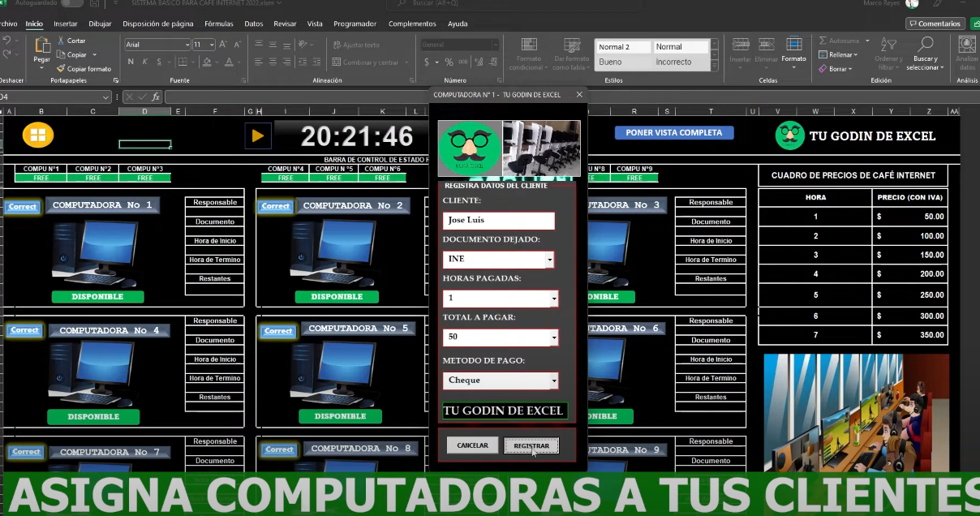The width and height of the screenshot is (980, 516).
Task: Open the METODO DE PAGO dropdown showing Cheque
Action: coord(552,380)
